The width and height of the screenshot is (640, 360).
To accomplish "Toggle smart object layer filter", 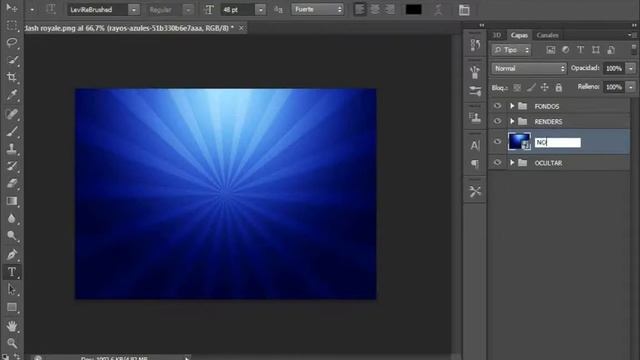I will tap(611, 50).
